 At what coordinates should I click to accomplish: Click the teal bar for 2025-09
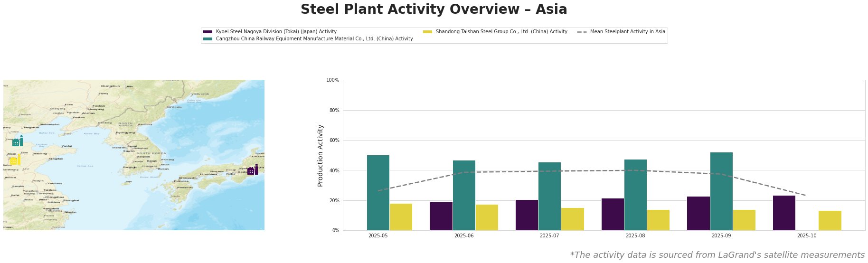coord(721,191)
